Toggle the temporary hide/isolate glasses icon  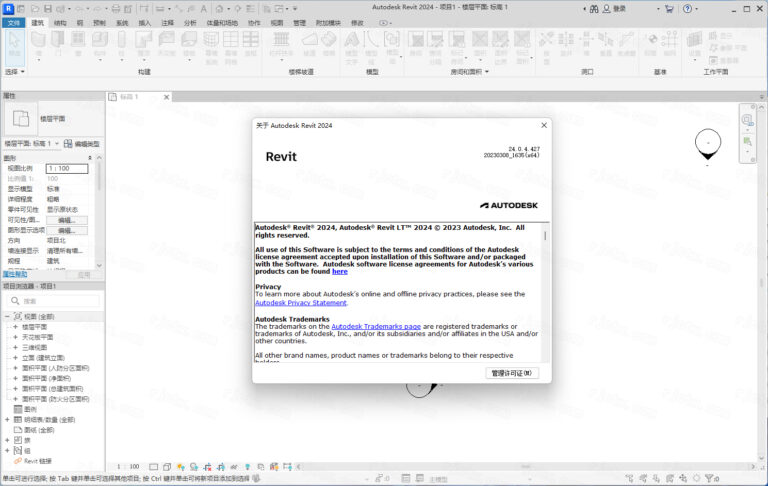(234, 467)
